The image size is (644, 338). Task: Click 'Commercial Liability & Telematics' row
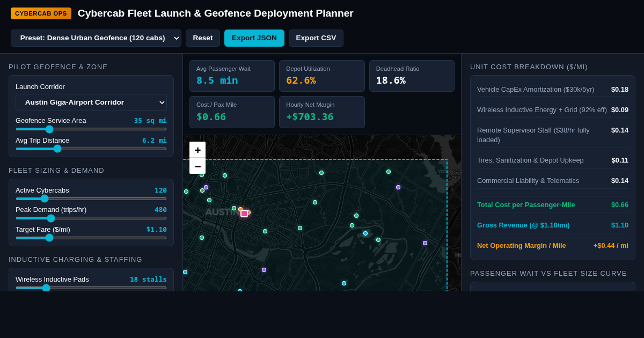click(553, 181)
